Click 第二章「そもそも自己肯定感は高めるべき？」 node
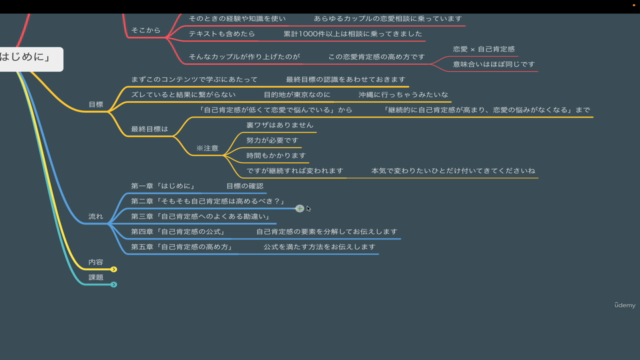 click(x=208, y=201)
